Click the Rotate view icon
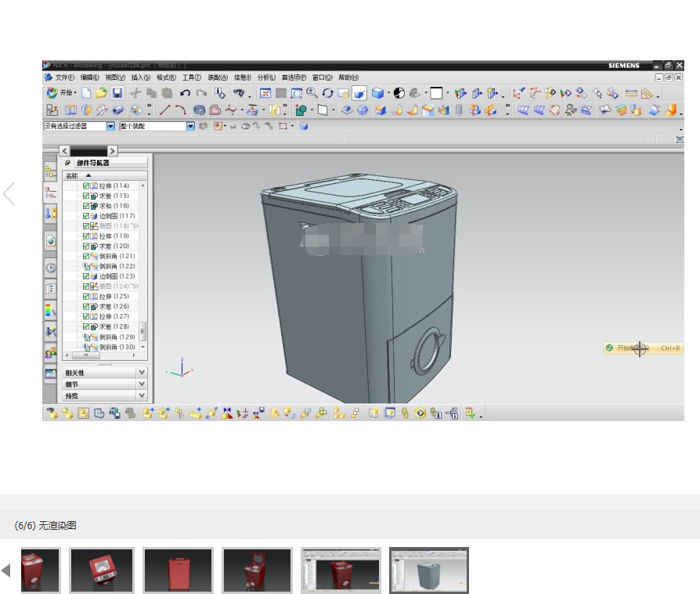 pyautogui.click(x=327, y=93)
